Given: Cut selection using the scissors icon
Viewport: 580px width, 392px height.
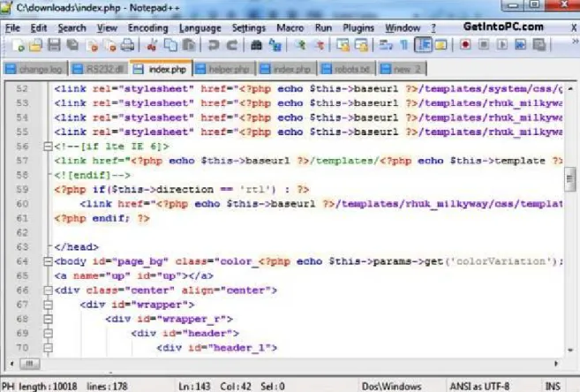Looking at the screenshot, I should [x=151, y=45].
